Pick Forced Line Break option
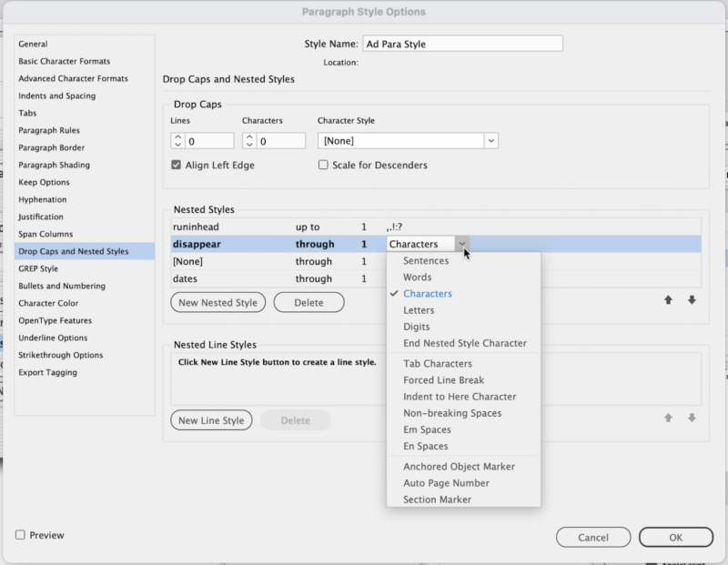 pyautogui.click(x=443, y=379)
